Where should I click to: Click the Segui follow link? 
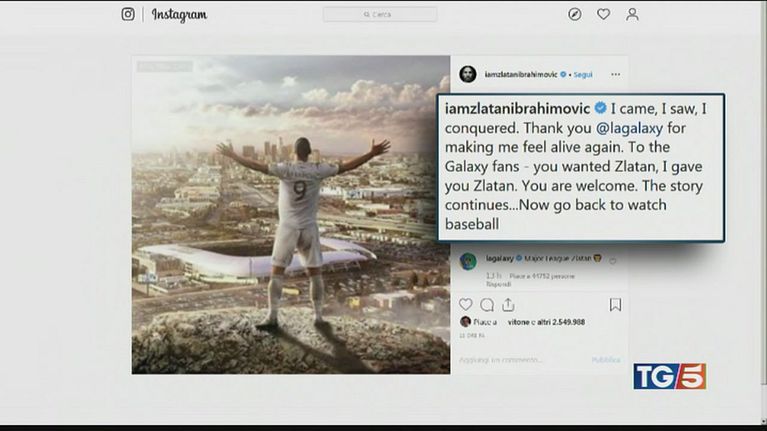click(x=582, y=74)
